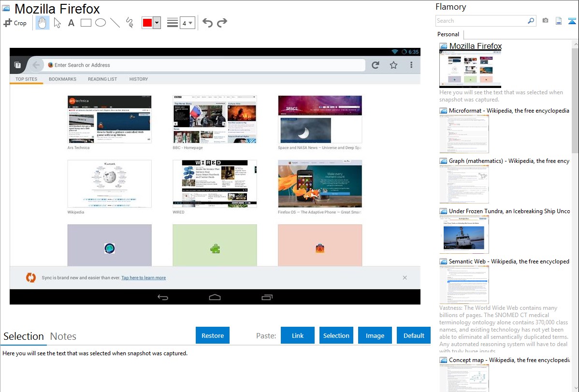Paste as Link
579x392 pixels.
(298, 335)
